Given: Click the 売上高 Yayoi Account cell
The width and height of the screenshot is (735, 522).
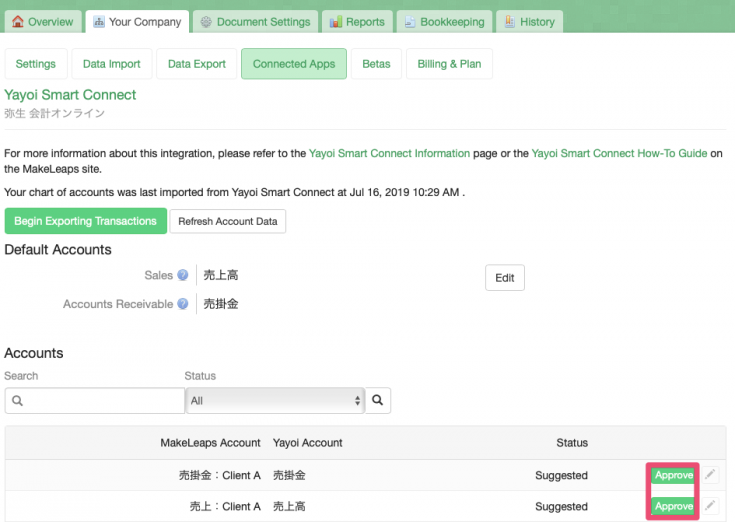Looking at the screenshot, I should (289, 507).
